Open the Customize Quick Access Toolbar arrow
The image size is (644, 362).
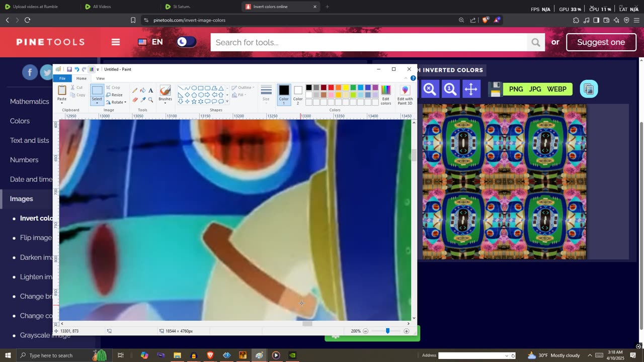(98, 69)
